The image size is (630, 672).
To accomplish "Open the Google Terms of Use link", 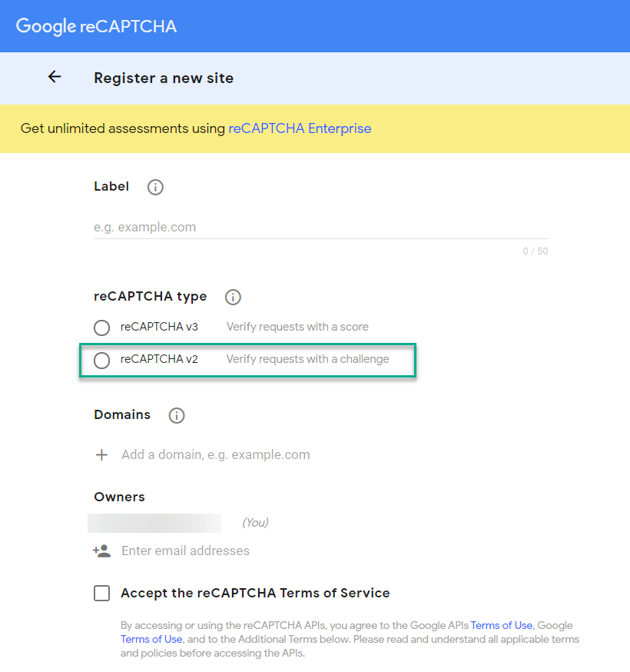I will (151, 639).
